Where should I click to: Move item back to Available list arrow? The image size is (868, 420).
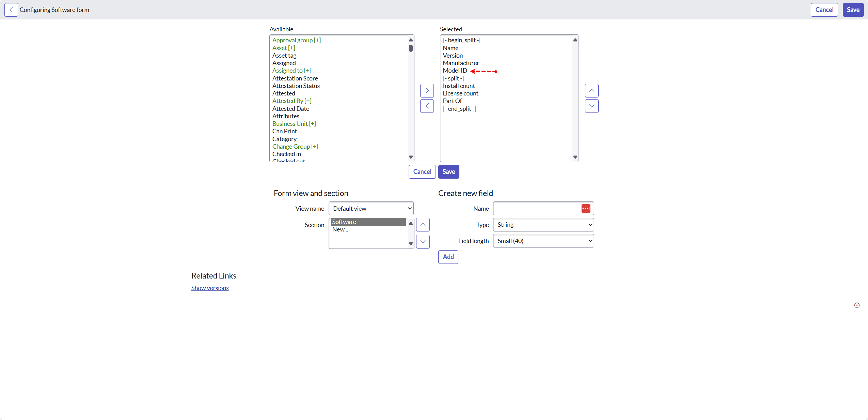coord(427,106)
